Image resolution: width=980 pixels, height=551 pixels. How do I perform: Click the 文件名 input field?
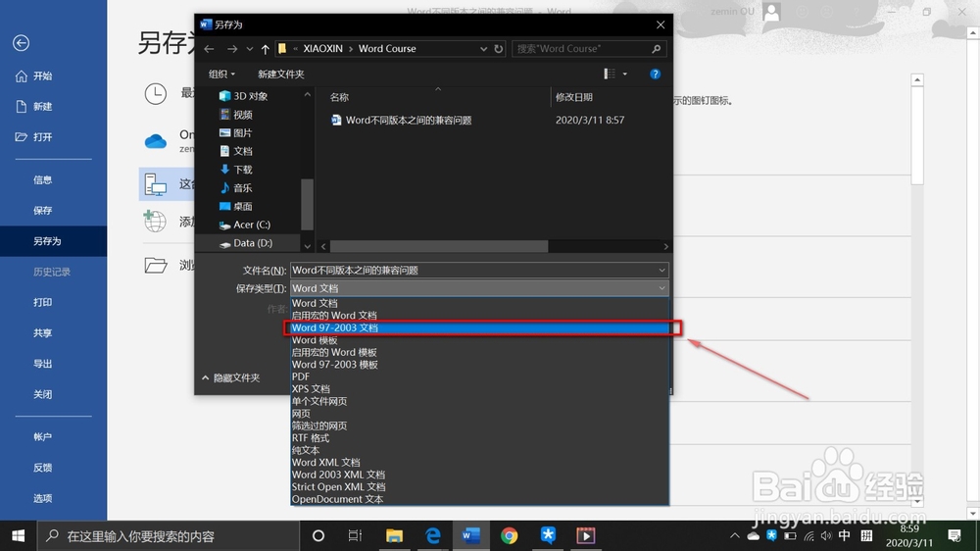click(x=479, y=271)
